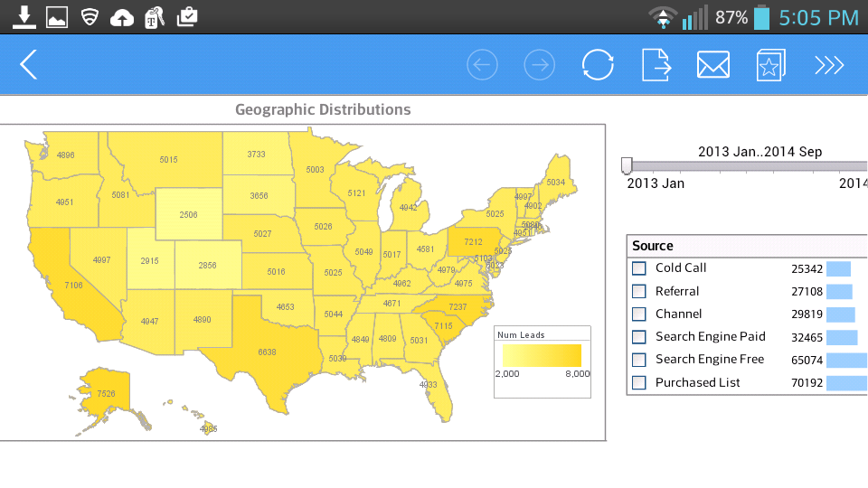The image size is (868, 488).
Task: Check the Purchased List checkbox
Action: [x=639, y=382]
